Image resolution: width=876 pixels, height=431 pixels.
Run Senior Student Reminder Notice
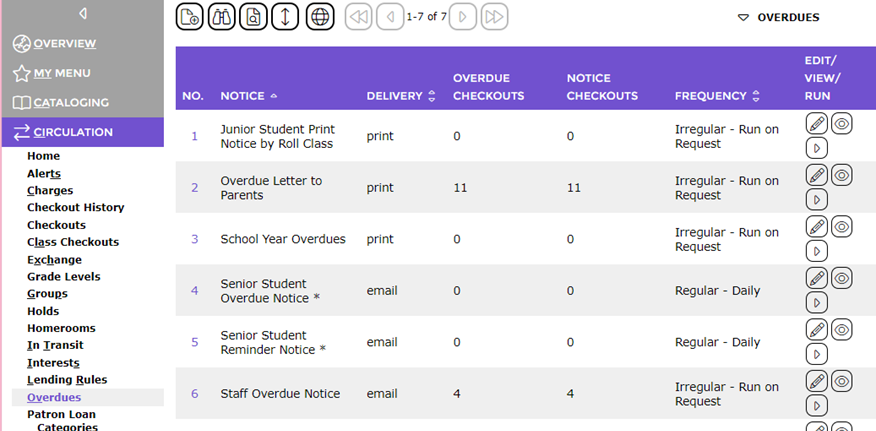coord(817,354)
